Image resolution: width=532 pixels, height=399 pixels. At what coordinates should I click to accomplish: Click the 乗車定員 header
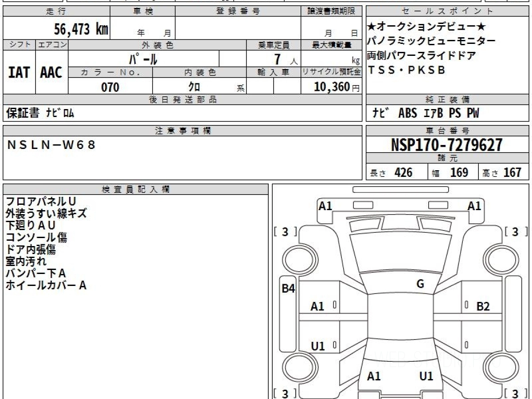(274, 45)
